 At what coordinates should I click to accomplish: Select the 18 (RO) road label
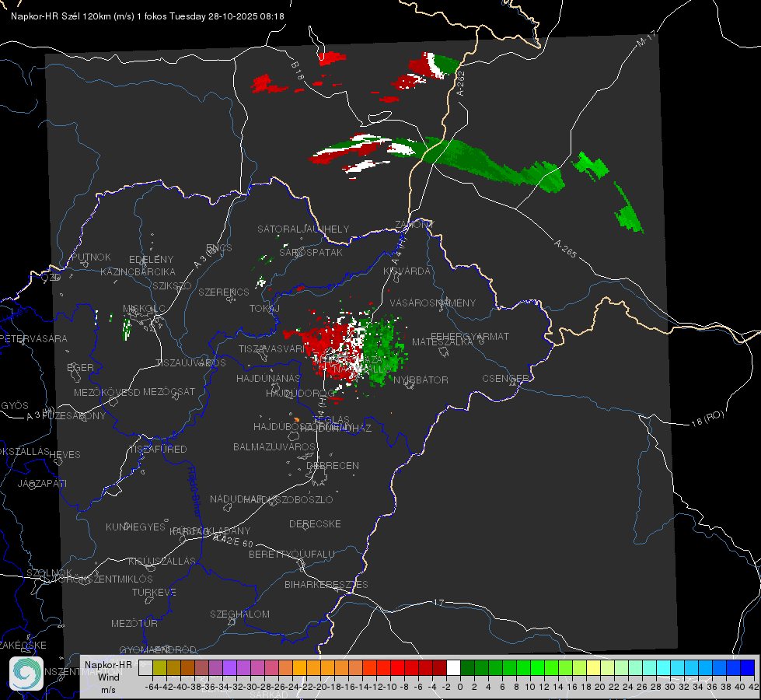click(x=707, y=418)
